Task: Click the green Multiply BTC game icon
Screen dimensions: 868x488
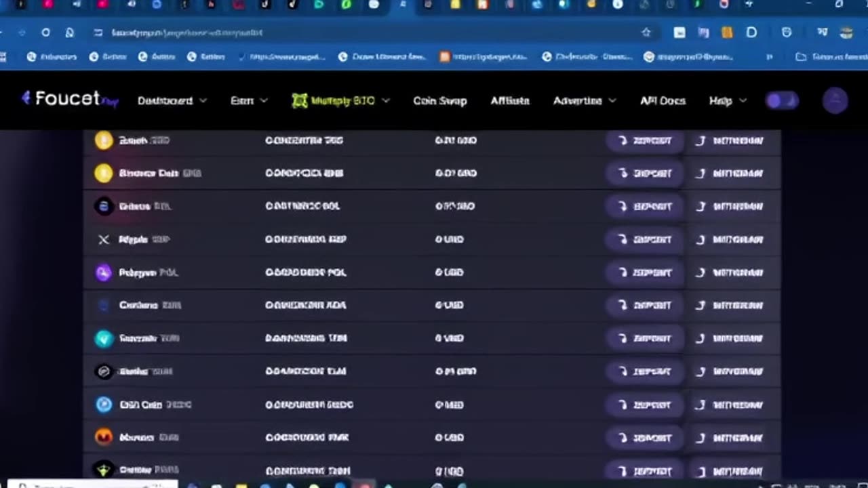Action: pos(300,100)
